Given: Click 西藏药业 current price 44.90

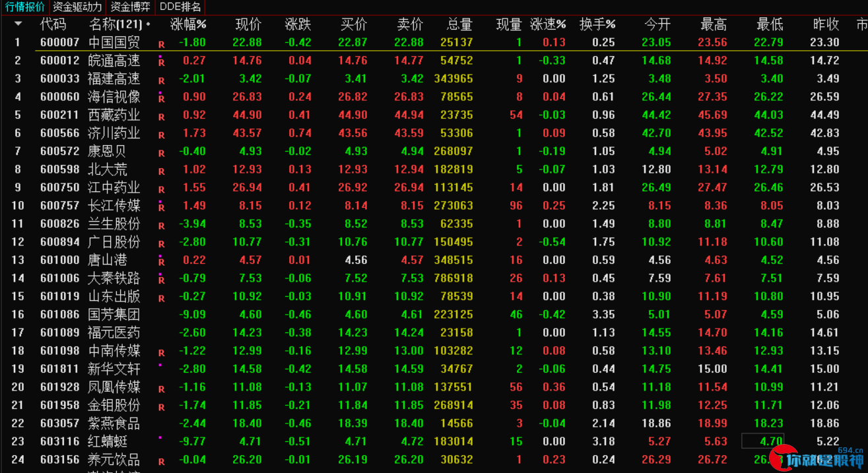Looking at the screenshot, I should point(248,115).
